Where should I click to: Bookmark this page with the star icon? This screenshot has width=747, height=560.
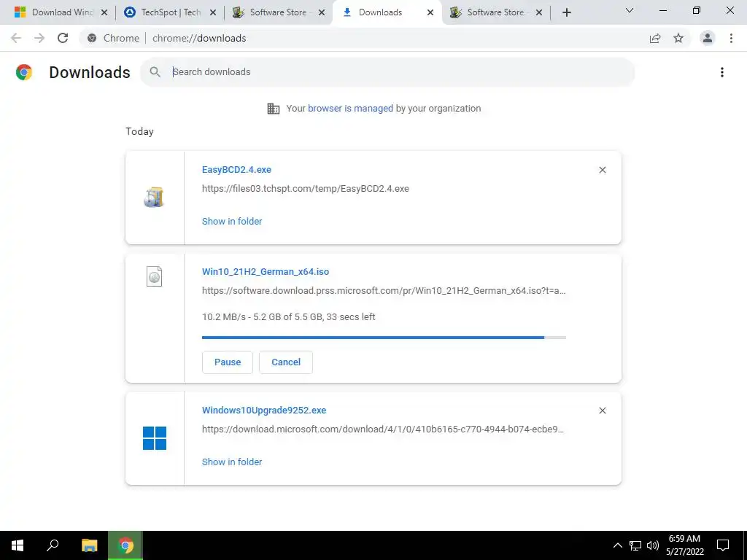[678, 38]
